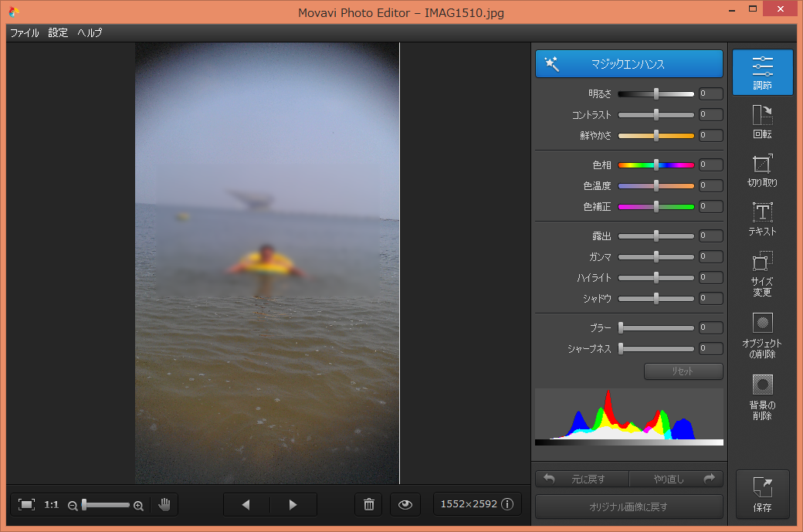Click the ハイライト slider handle
This screenshot has height=532, width=803.
tap(656, 278)
